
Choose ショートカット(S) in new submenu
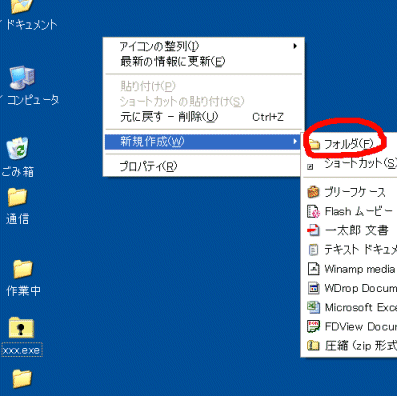pos(350,163)
